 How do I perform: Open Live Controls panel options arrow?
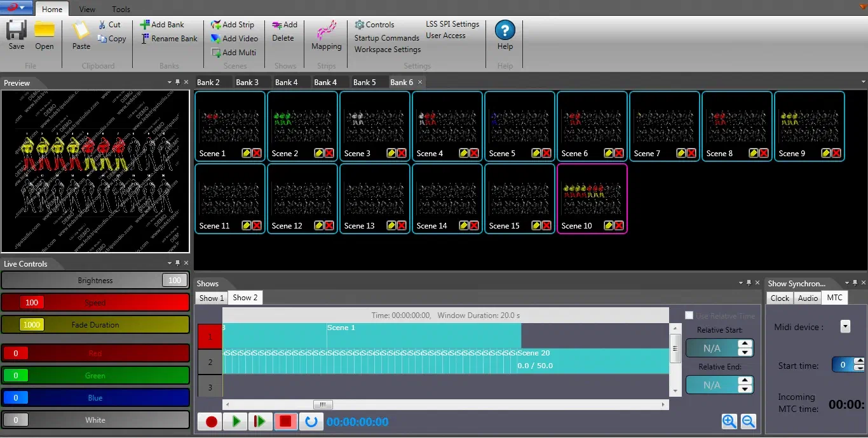click(170, 263)
